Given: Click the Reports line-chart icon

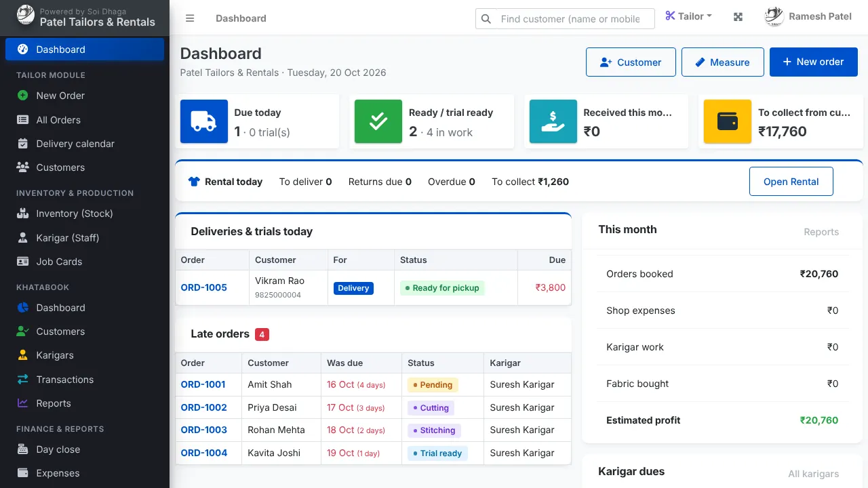Looking at the screenshot, I should (x=22, y=403).
